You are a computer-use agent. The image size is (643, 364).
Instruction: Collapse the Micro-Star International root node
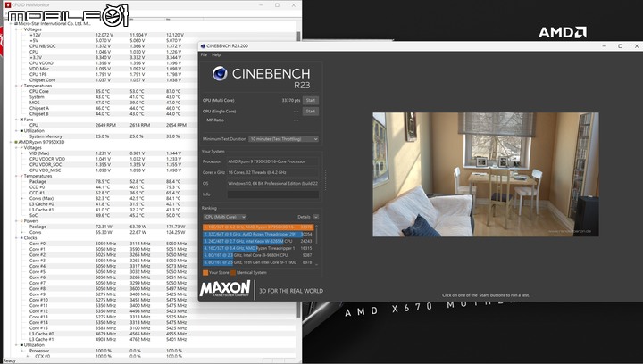pos(11,24)
